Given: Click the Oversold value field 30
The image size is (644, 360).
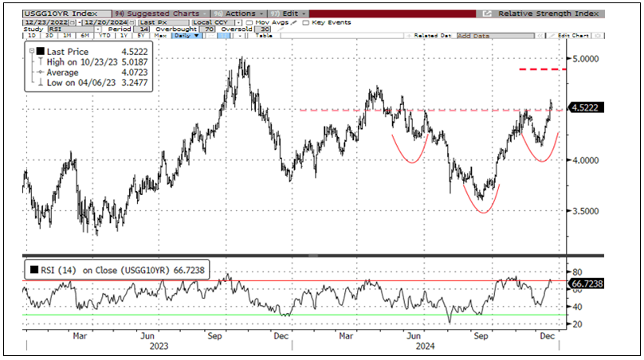Looking at the screenshot, I should tap(263, 29).
